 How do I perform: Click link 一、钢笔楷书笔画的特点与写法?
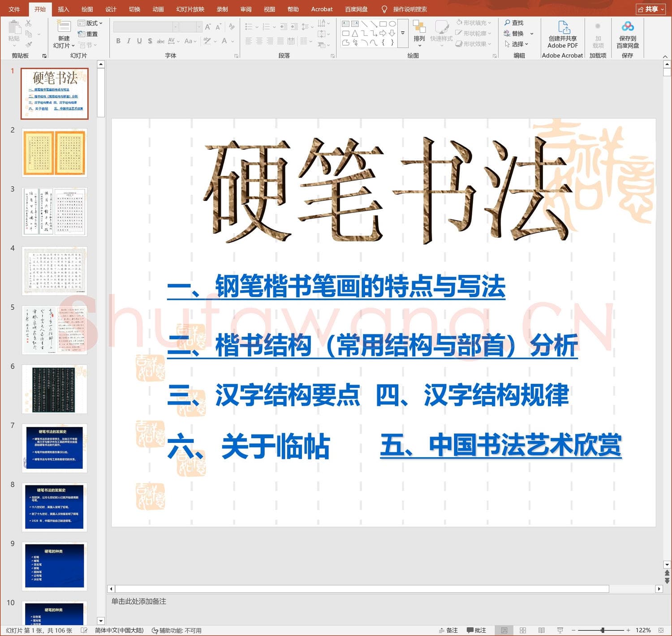[336, 287]
